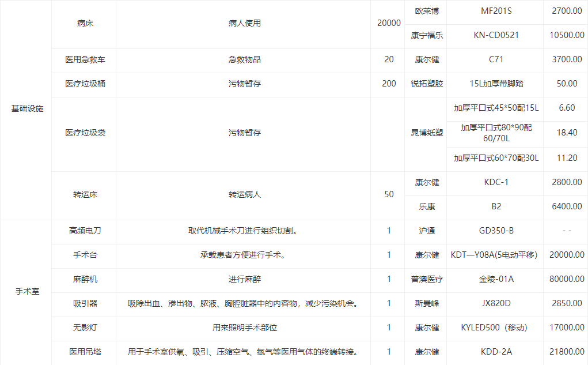Select price 6.60 for the 15L bag

pos(567,108)
